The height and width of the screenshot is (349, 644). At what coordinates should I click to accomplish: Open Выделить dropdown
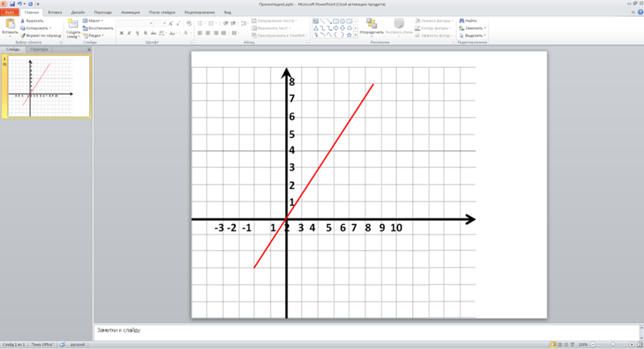472,35
